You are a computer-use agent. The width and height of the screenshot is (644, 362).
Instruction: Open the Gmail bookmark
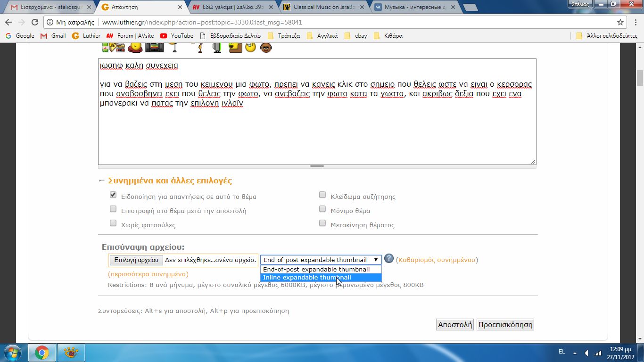point(53,36)
